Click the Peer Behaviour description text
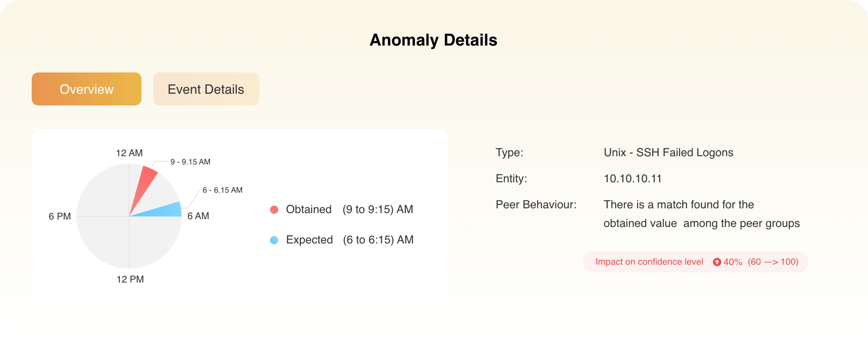 tap(702, 214)
